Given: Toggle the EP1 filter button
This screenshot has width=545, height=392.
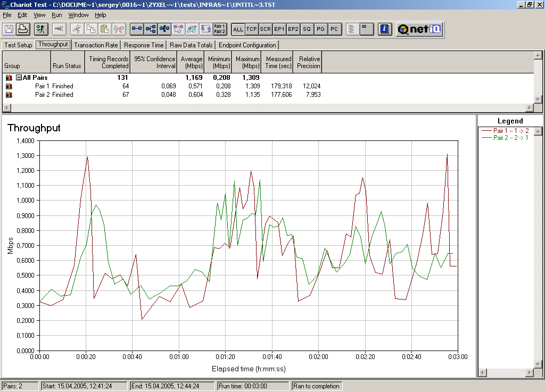Looking at the screenshot, I should (x=279, y=29).
